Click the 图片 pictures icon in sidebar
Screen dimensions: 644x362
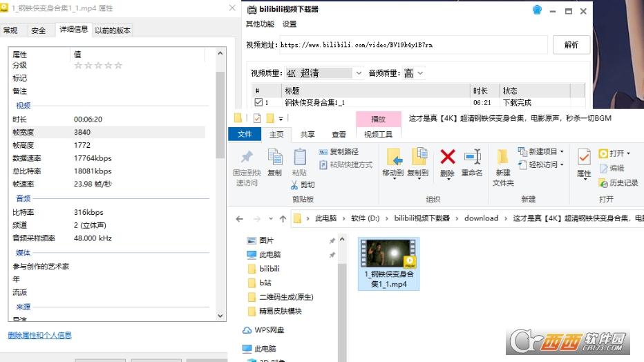252,240
